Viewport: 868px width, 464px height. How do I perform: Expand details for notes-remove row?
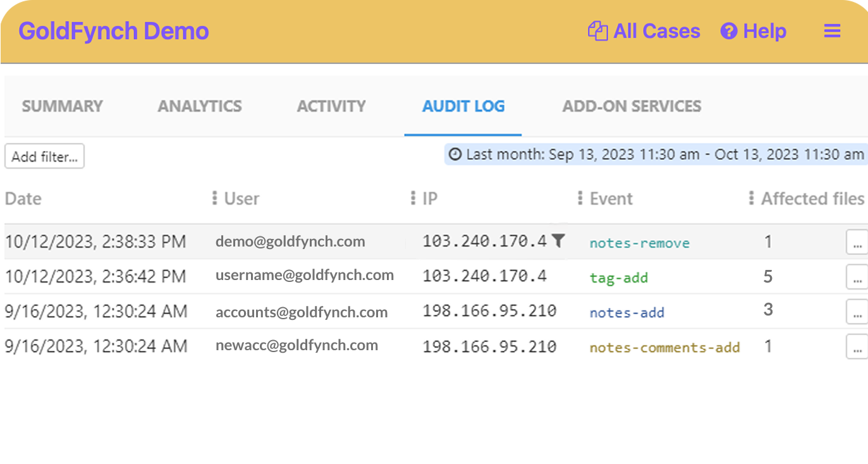tap(857, 242)
